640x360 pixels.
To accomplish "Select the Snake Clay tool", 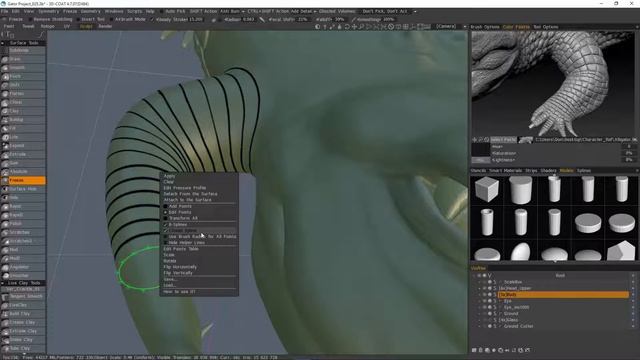I will pos(23,340).
